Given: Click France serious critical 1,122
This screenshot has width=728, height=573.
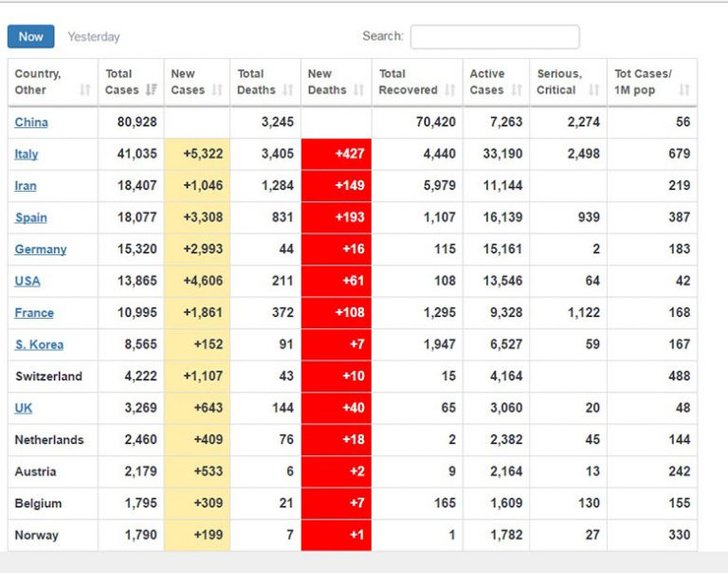Looking at the screenshot, I should tap(584, 313).
